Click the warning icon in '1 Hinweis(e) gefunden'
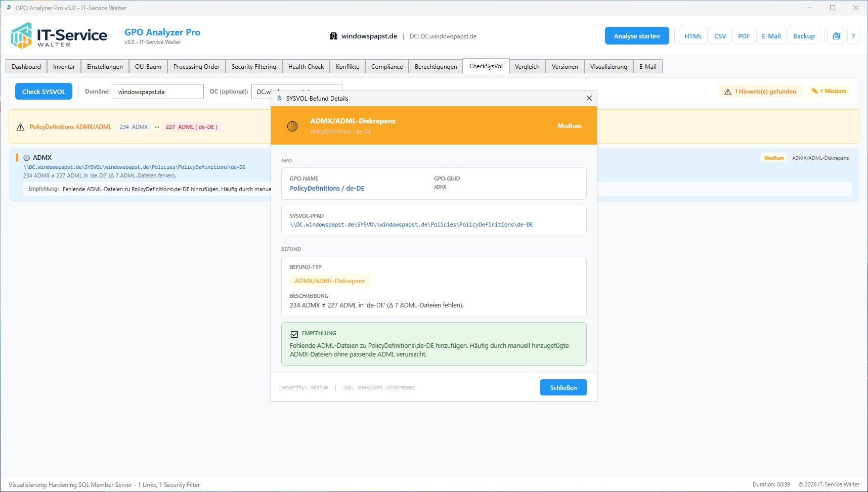 [x=727, y=92]
